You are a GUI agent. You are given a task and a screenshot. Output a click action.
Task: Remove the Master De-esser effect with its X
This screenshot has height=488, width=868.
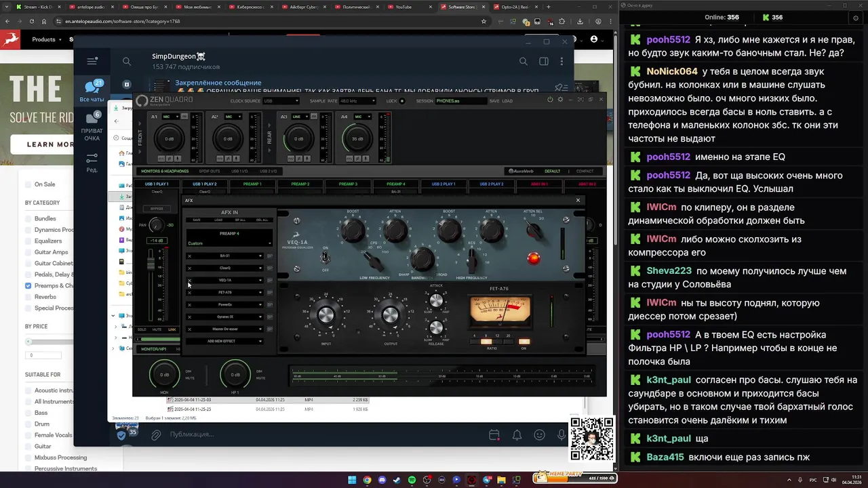(x=189, y=329)
